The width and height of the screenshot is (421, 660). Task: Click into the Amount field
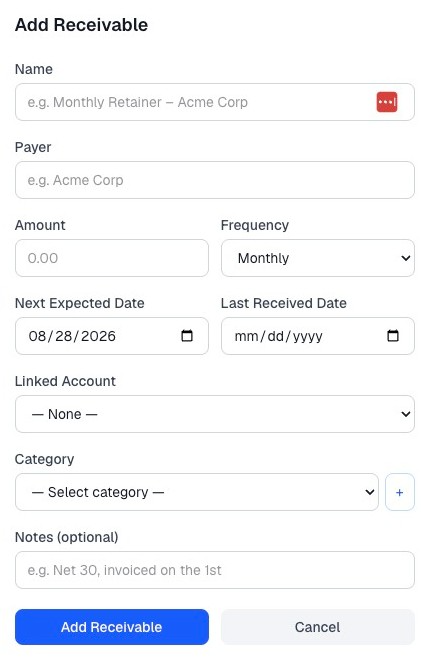tap(112, 258)
